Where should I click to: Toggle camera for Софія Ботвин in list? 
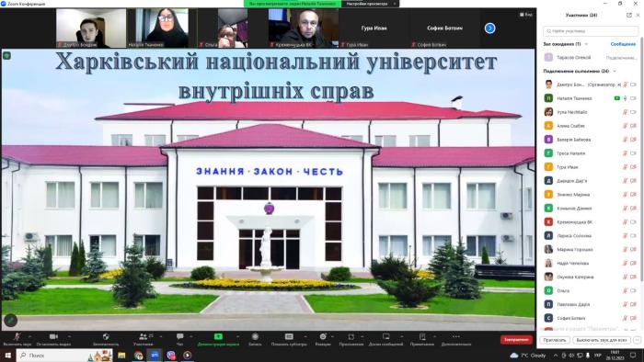633,318
